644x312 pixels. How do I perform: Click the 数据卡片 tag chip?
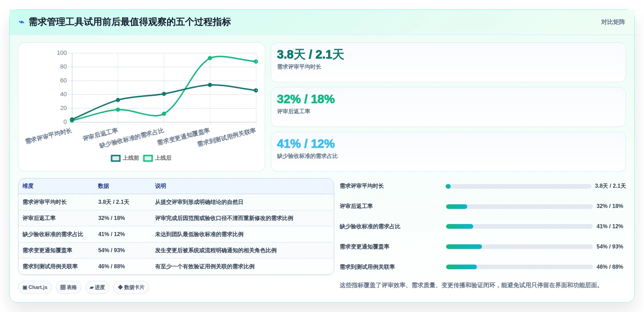pyautogui.click(x=131, y=287)
